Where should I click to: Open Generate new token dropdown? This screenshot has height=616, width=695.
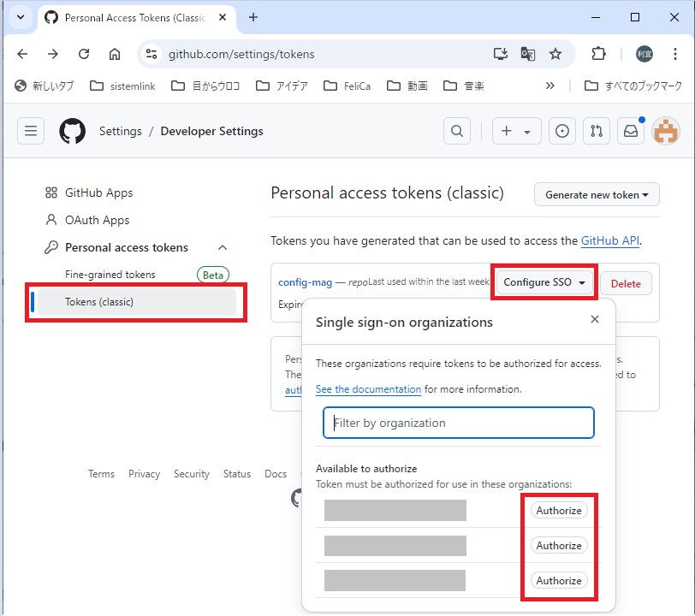(x=597, y=194)
